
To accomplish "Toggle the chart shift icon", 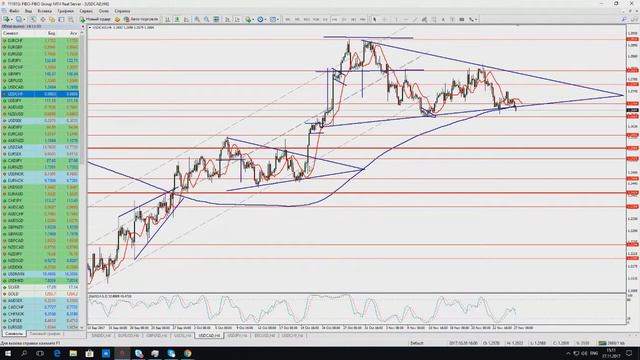I will click(x=237, y=19).
